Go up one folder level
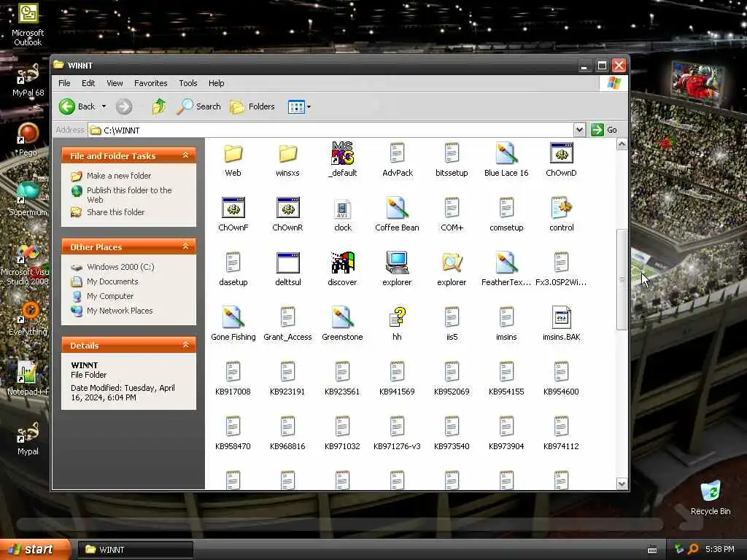747x560 pixels. [159, 106]
